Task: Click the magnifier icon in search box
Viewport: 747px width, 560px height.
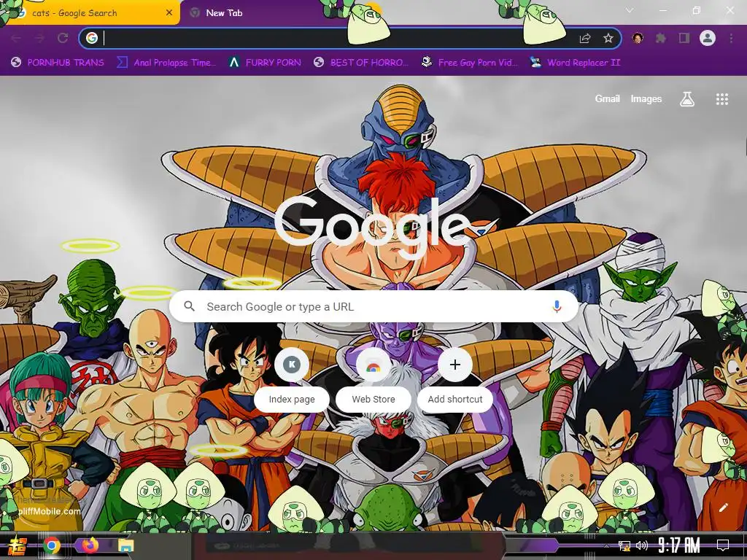Action: pos(189,306)
